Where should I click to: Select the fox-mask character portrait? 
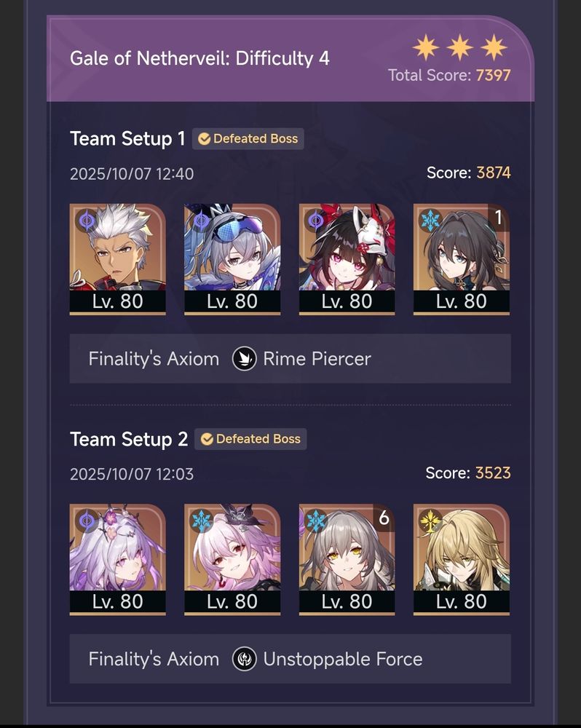[347, 259]
